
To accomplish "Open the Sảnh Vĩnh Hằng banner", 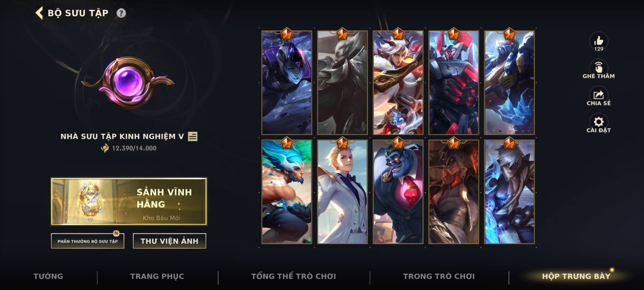I will click(x=129, y=201).
